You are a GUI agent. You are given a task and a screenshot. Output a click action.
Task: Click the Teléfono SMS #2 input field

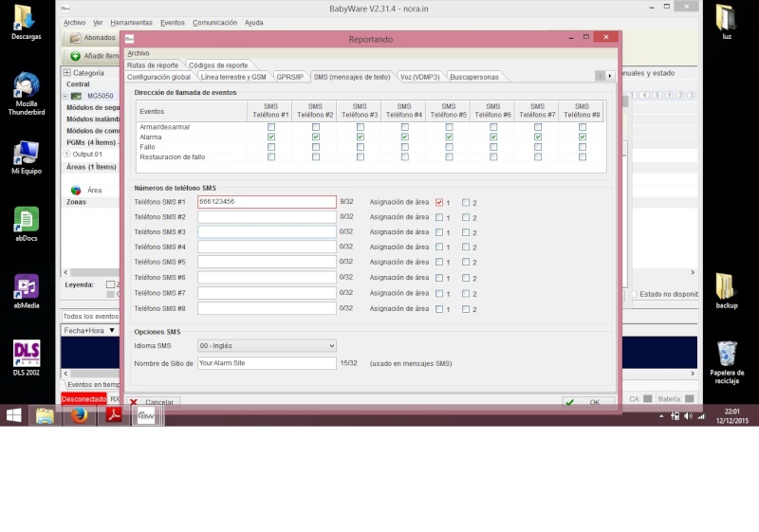pos(267,216)
